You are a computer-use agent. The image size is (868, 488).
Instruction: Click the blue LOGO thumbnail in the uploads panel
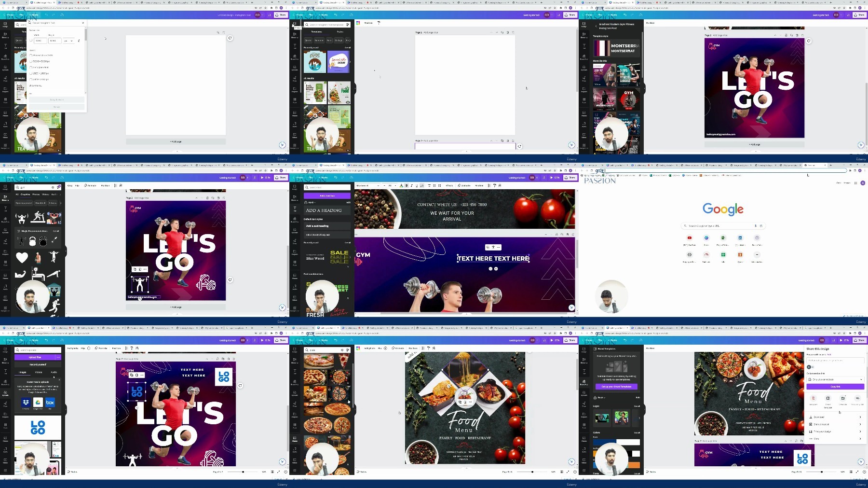(x=38, y=427)
